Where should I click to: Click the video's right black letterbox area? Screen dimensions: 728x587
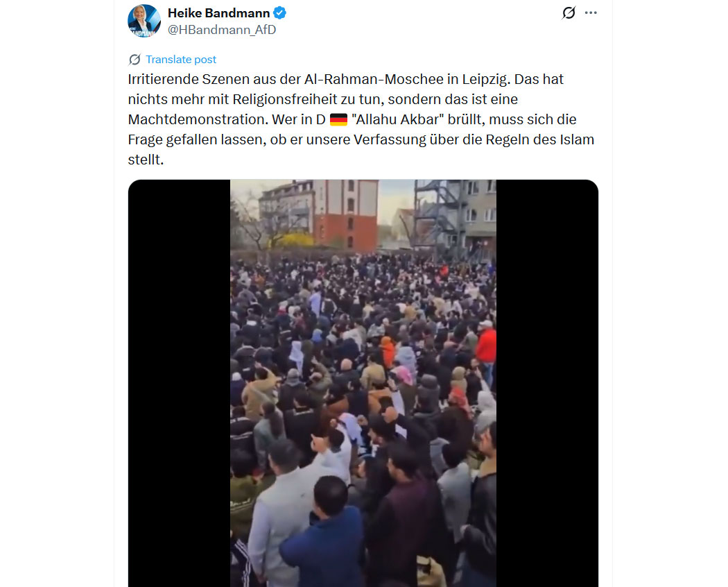[547, 383]
